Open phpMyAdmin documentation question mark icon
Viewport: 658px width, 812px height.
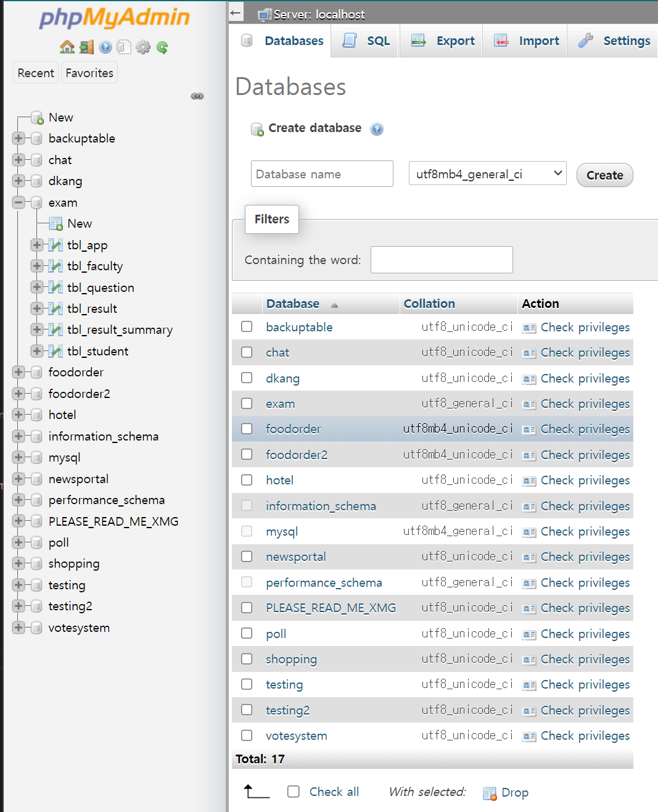click(x=105, y=47)
